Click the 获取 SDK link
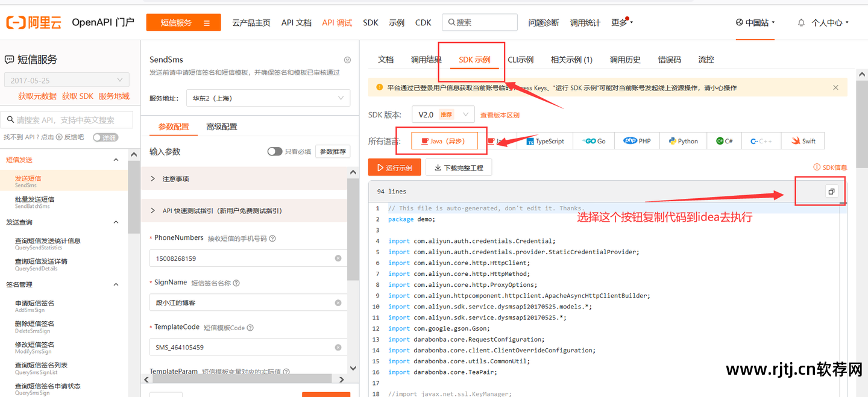 pyautogui.click(x=78, y=96)
